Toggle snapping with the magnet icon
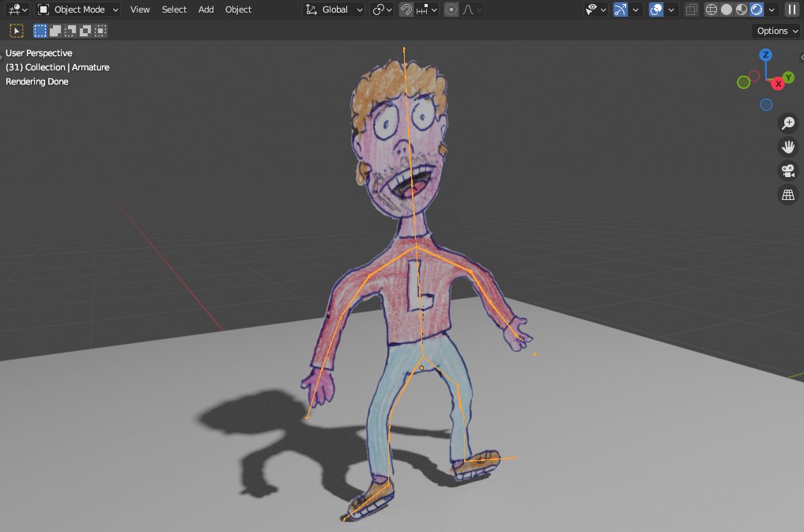 (406, 9)
